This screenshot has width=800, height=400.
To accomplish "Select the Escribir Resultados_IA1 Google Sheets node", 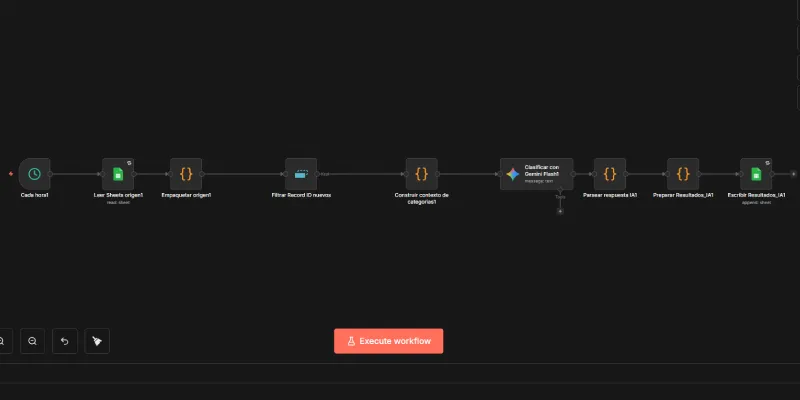I will (756, 174).
